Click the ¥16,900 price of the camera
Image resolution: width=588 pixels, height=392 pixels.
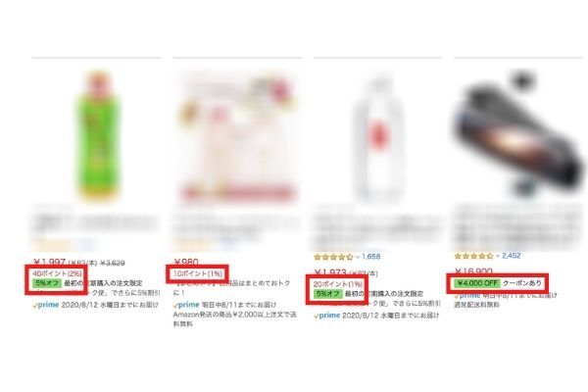[x=473, y=271]
